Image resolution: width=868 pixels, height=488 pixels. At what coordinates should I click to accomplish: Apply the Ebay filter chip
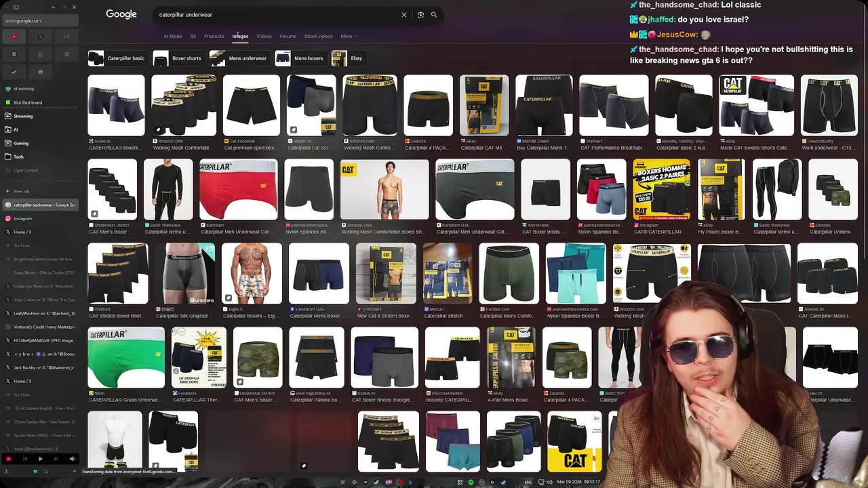pyautogui.click(x=348, y=58)
